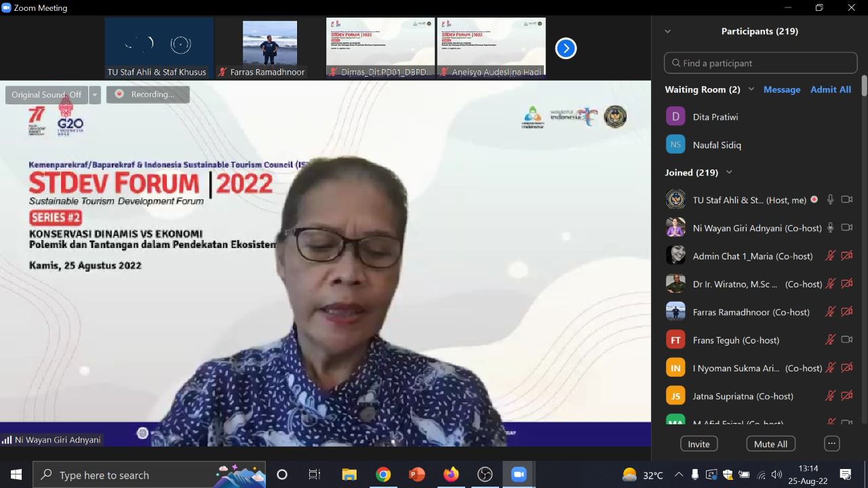Open Invite dialog

[x=698, y=444]
